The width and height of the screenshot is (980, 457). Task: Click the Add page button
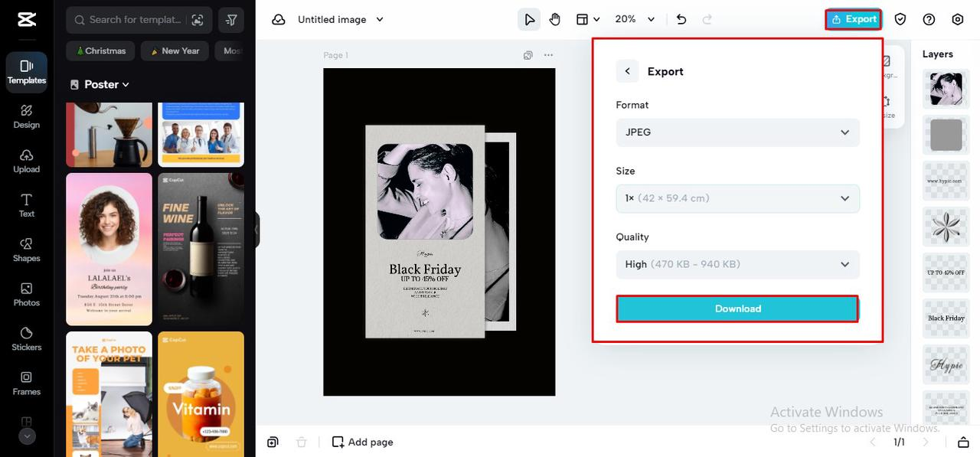pos(363,442)
